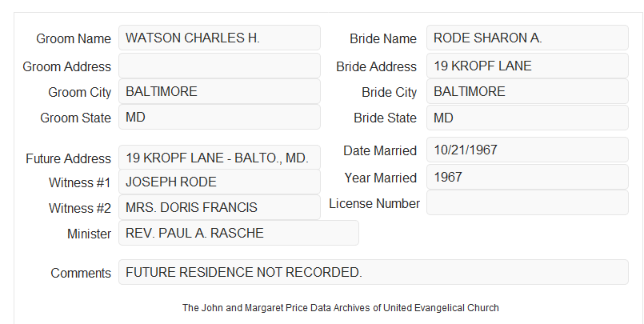Focus the Bride City field
The height and width of the screenshot is (324, 644).
coord(527,91)
